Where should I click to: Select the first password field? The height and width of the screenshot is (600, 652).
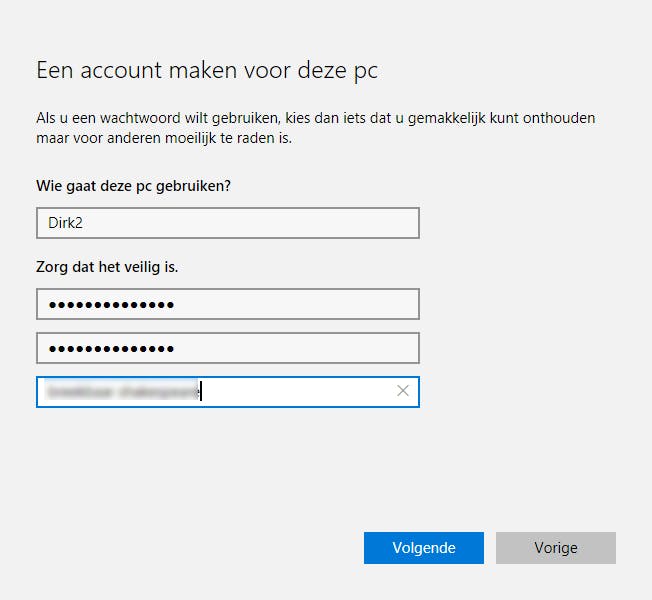(228, 304)
